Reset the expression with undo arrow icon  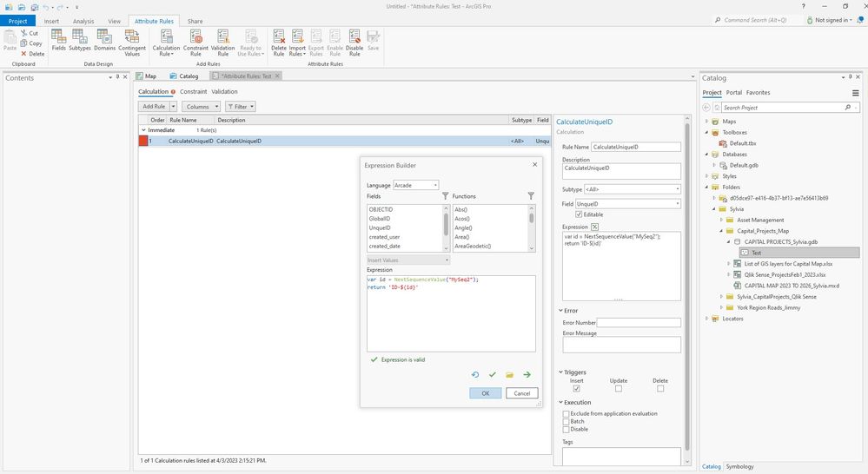pyautogui.click(x=475, y=374)
